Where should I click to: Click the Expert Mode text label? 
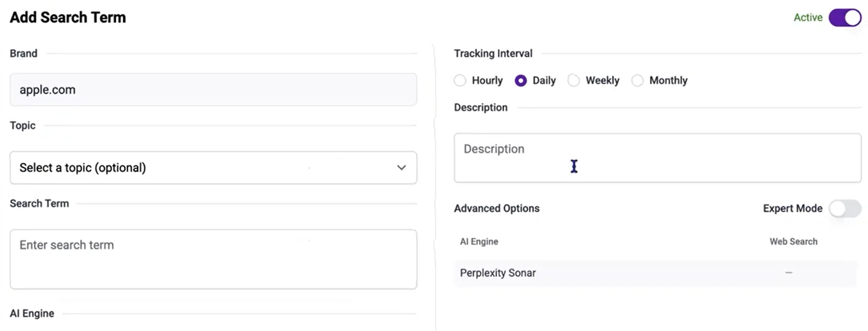(x=793, y=209)
